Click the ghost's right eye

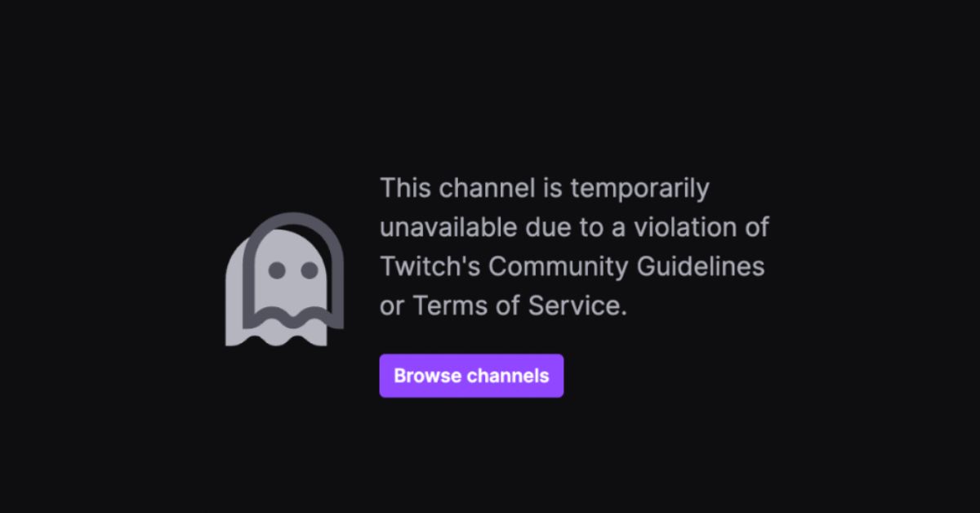(x=310, y=270)
